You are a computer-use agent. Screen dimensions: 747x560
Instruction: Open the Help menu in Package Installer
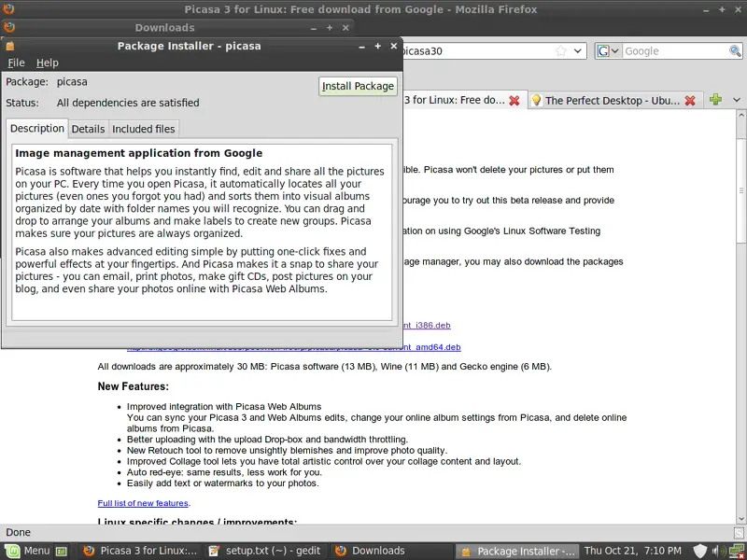click(x=48, y=63)
